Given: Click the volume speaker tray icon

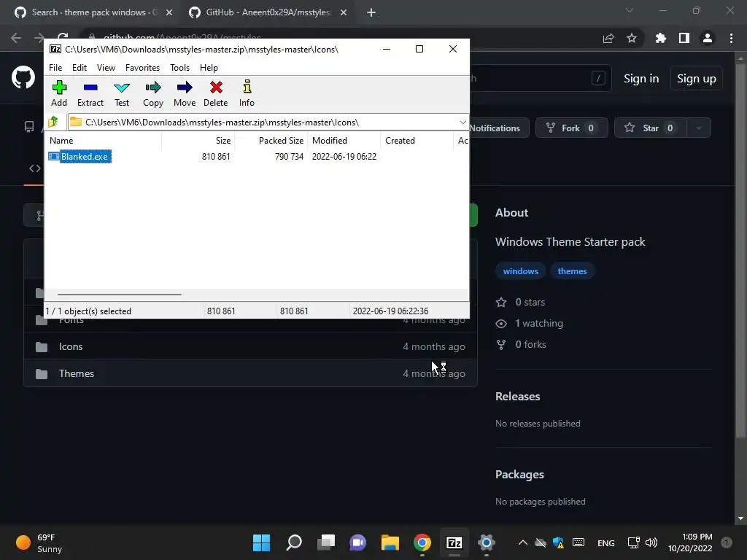Looking at the screenshot, I should [x=651, y=542].
